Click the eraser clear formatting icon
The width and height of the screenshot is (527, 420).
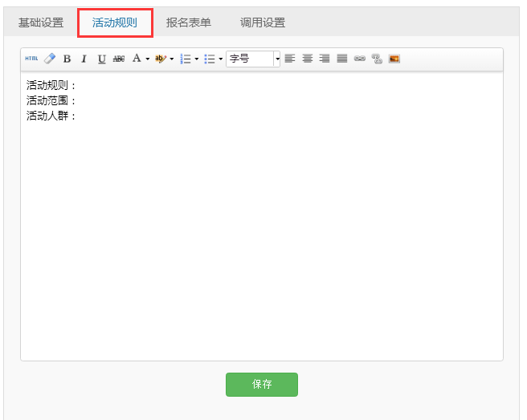(50, 59)
